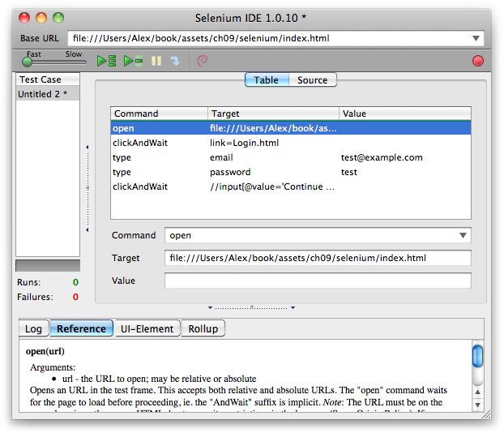Click the password row's test value cell
The height and width of the screenshot is (433, 504).
pyautogui.click(x=348, y=172)
